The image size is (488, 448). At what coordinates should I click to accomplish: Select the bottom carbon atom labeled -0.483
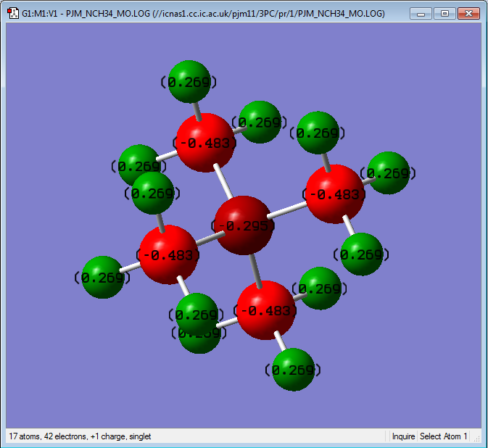tap(266, 310)
